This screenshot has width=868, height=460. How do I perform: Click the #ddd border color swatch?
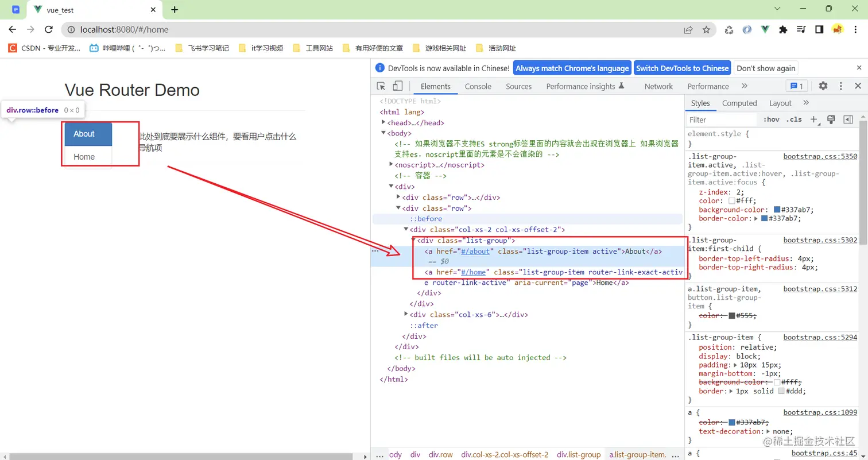point(781,391)
